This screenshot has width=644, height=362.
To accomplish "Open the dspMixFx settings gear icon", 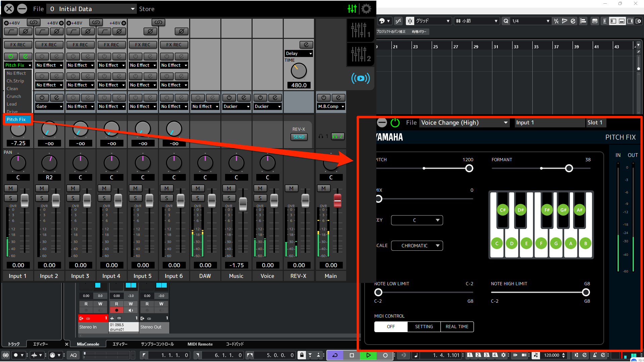I will 366,9.
